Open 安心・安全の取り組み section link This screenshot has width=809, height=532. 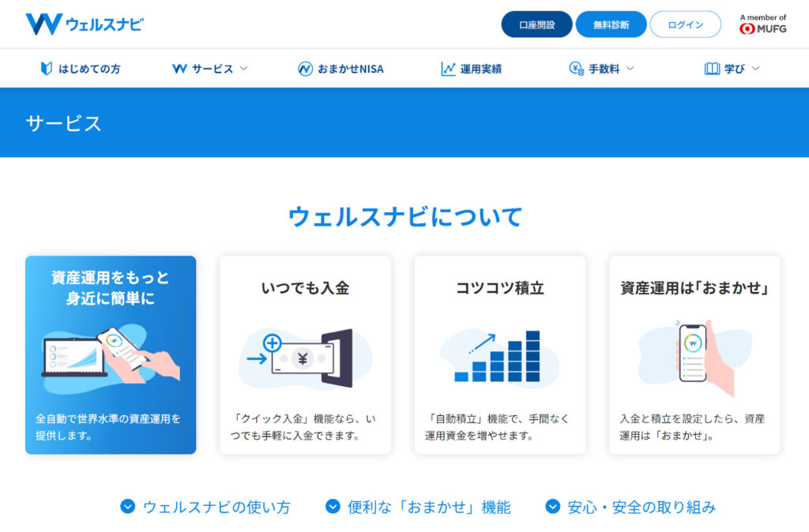click(632, 508)
